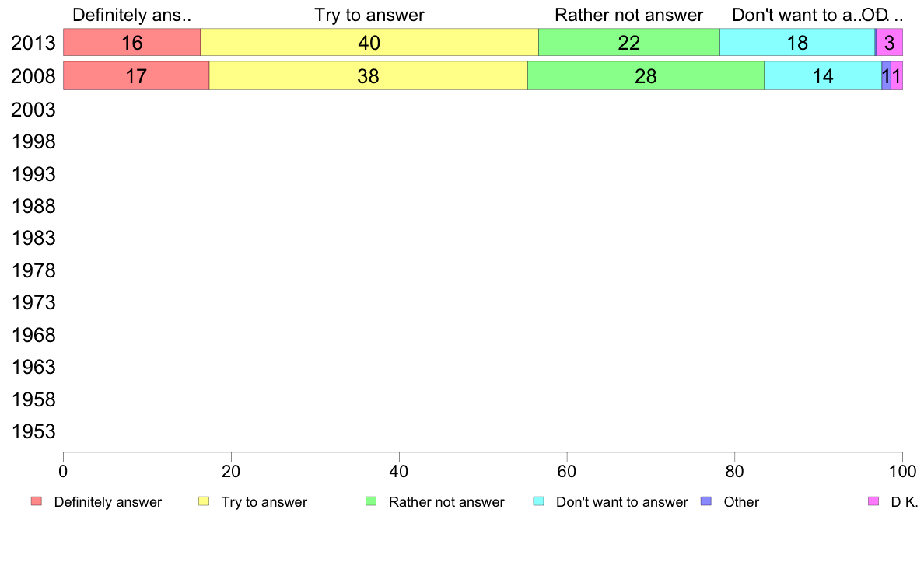Select the 2008 cyan segment labeled 14
The width and height of the screenshot is (924, 572).
823,76
